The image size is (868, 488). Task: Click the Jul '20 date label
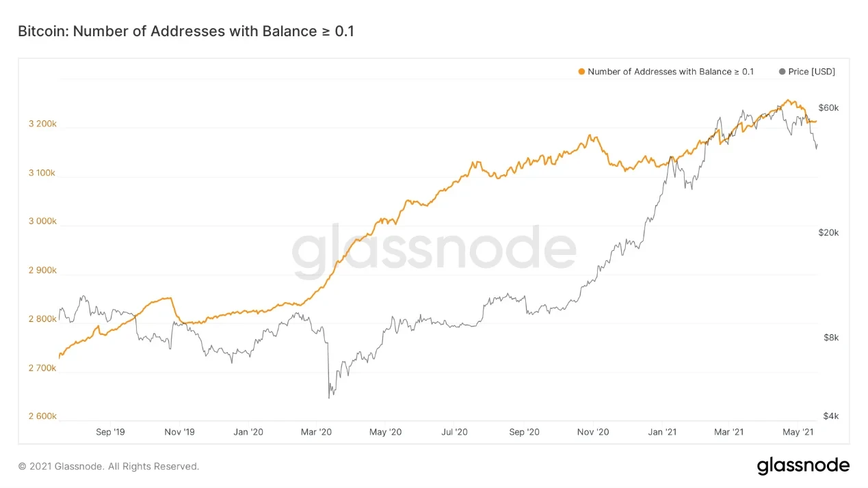coord(454,432)
